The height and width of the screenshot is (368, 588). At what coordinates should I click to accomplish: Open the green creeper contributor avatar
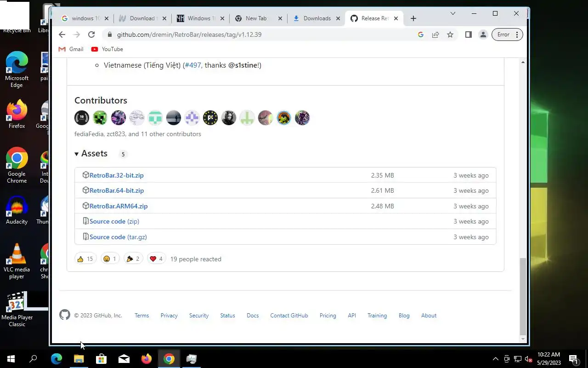pos(100,118)
